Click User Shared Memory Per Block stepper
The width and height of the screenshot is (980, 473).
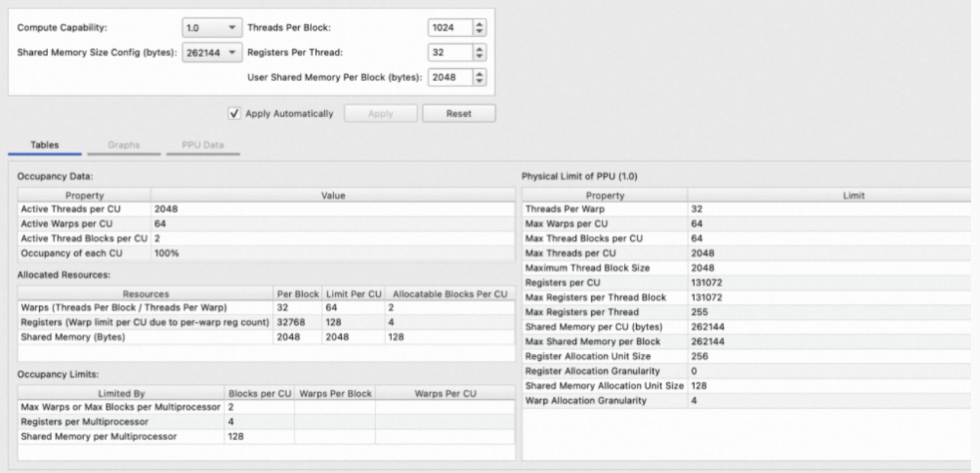coord(480,78)
